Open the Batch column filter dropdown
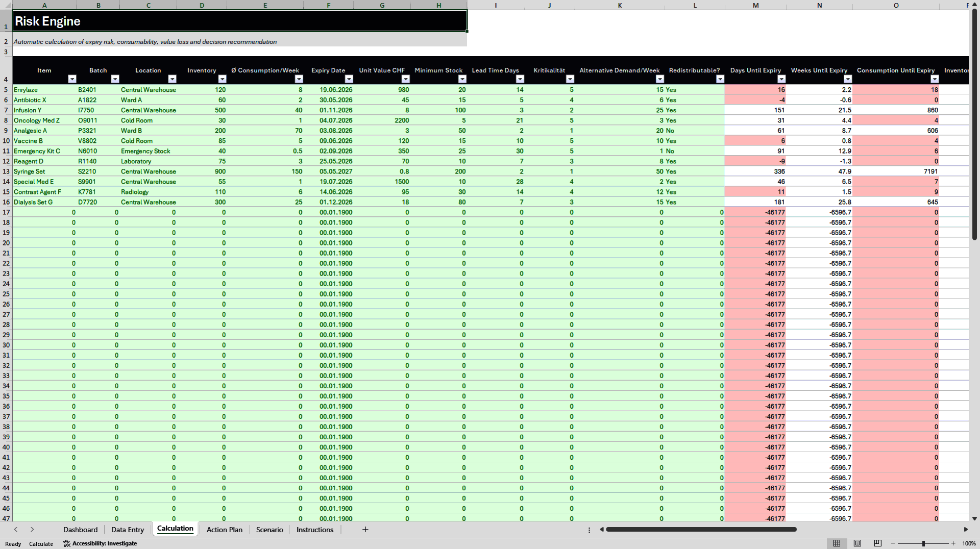 point(115,79)
